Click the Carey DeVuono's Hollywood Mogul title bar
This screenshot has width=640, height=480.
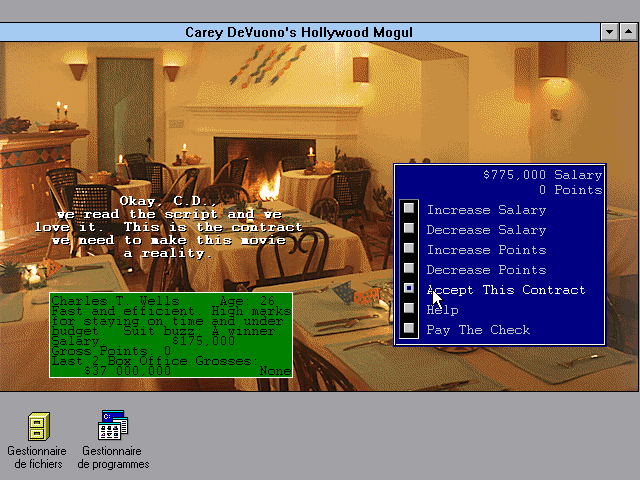[x=299, y=32]
